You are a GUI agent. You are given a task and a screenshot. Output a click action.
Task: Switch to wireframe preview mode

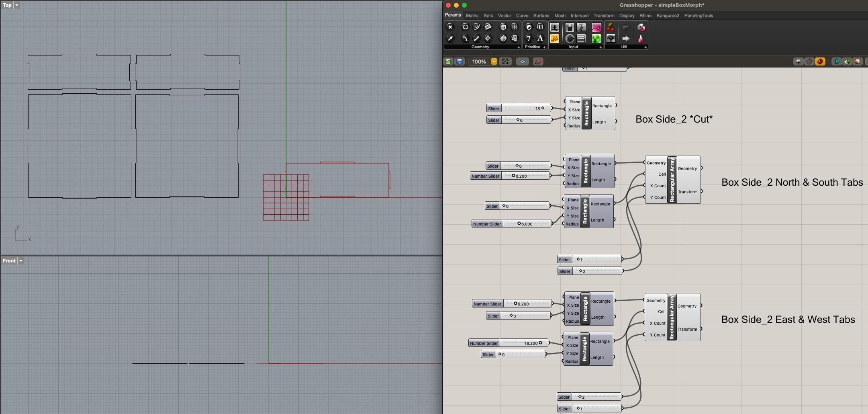coord(809,61)
